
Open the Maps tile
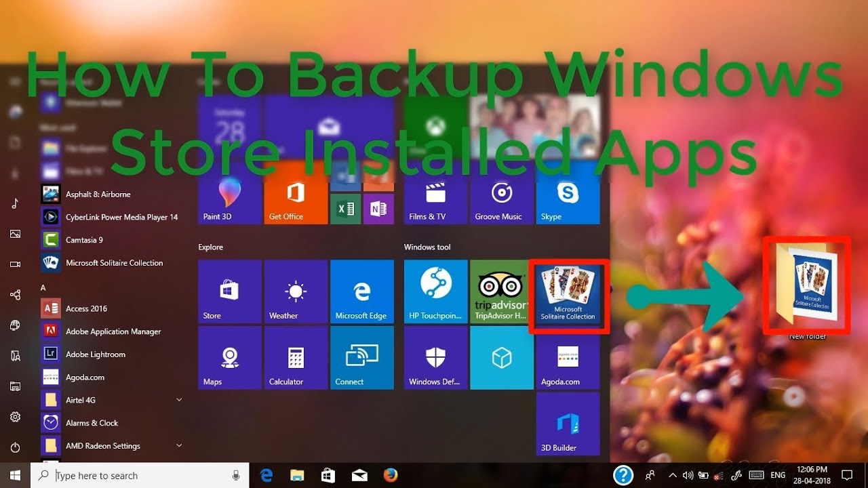coord(229,358)
